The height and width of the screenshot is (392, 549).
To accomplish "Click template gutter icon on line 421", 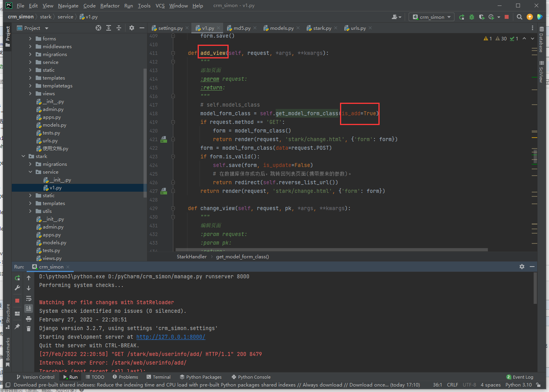I will [164, 139].
